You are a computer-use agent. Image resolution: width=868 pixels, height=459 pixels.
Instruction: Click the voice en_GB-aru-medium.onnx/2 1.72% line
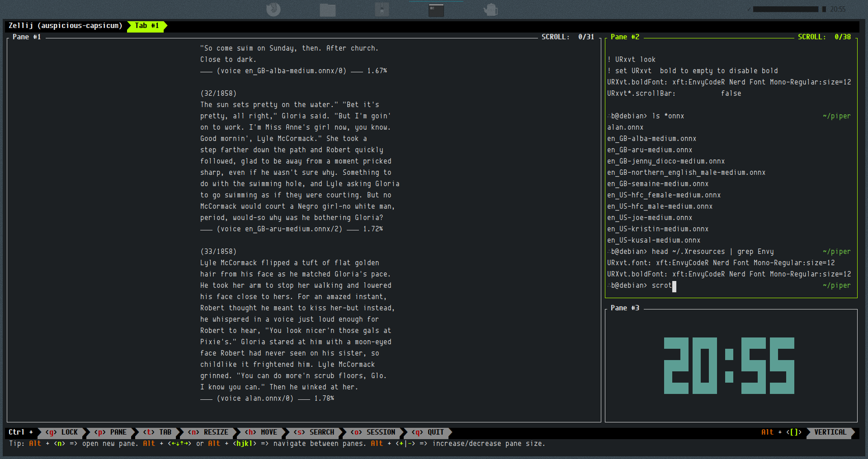[x=292, y=229]
